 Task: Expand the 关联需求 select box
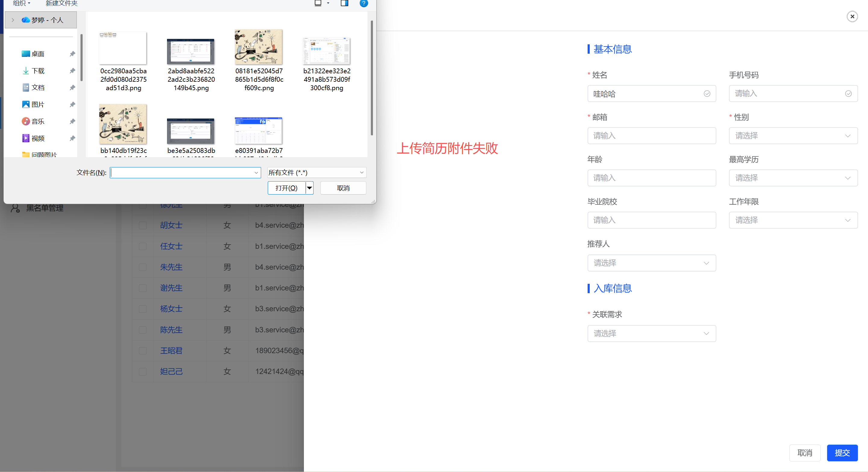(651, 334)
